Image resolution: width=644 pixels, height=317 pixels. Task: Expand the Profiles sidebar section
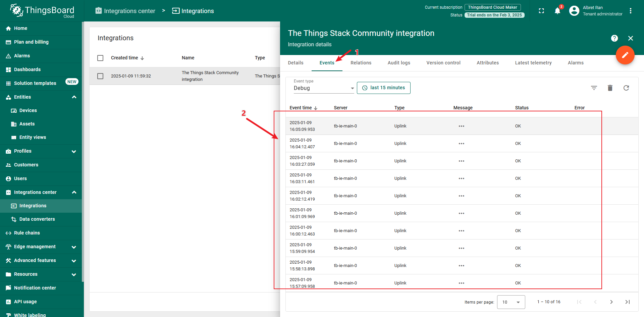point(74,151)
